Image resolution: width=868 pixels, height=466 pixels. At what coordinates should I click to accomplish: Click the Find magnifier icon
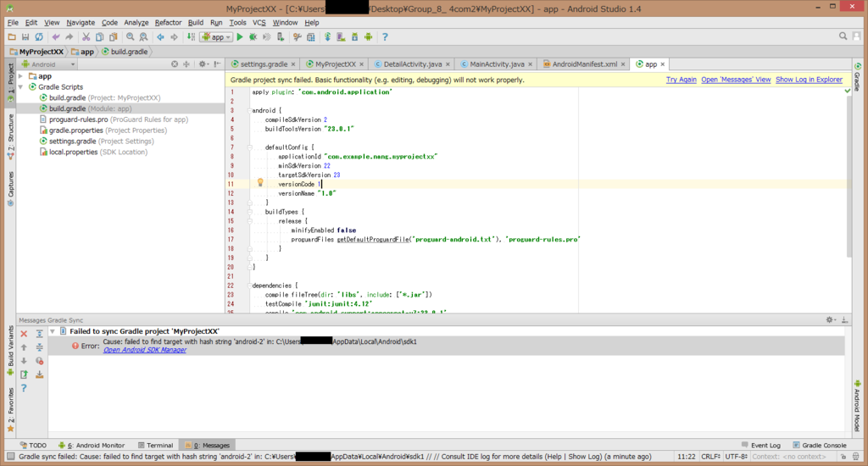[130, 37]
